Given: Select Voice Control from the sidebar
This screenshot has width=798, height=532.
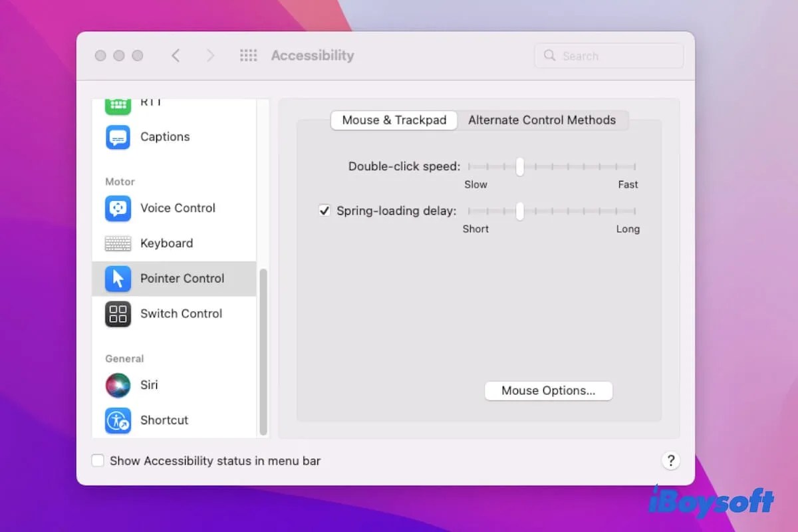Looking at the screenshot, I should 177,208.
